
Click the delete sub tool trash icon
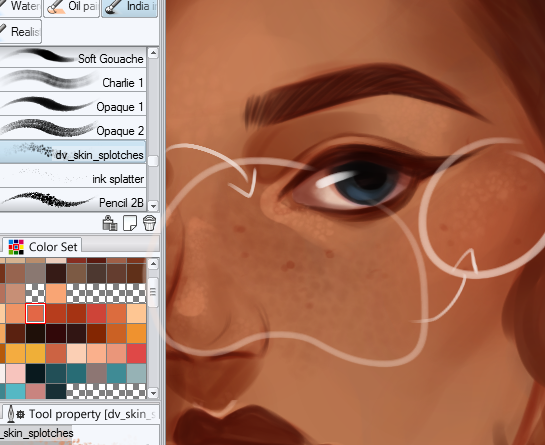[x=149, y=223]
